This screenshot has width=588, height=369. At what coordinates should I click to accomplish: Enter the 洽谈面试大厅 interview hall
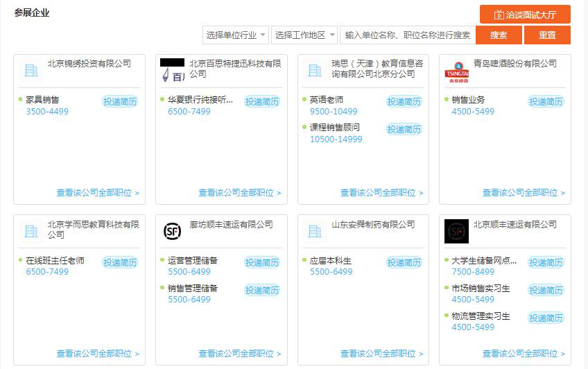point(525,15)
